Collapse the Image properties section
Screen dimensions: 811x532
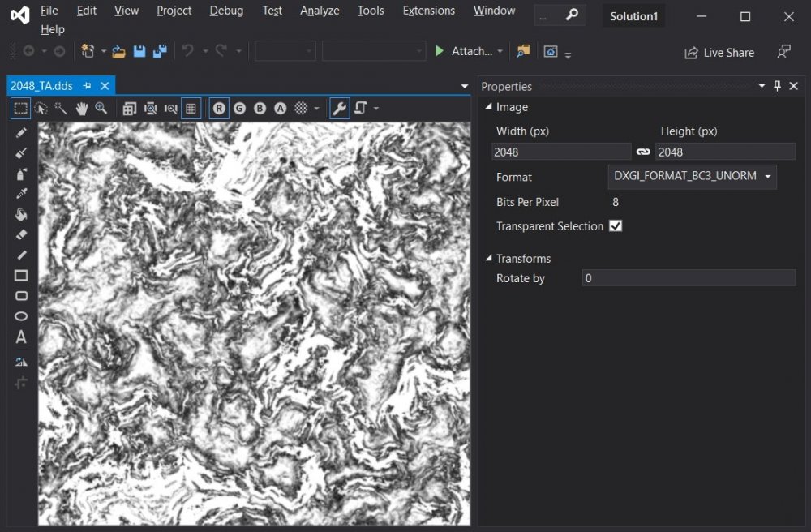tap(488, 107)
